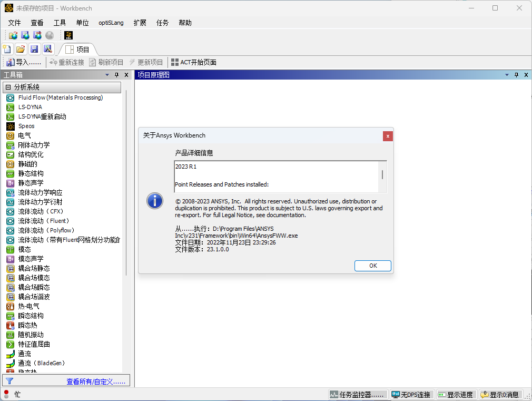Click the 刚体动力学 system icon

(10, 145)
